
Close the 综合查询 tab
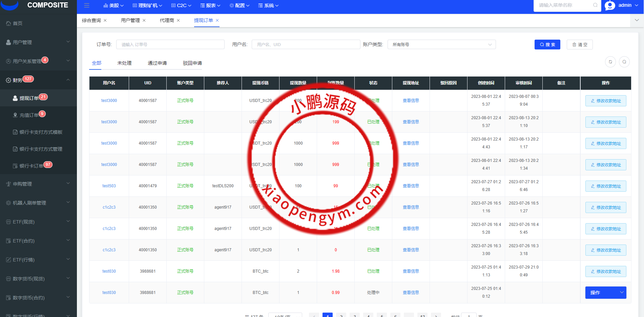(x=105, y=20)
